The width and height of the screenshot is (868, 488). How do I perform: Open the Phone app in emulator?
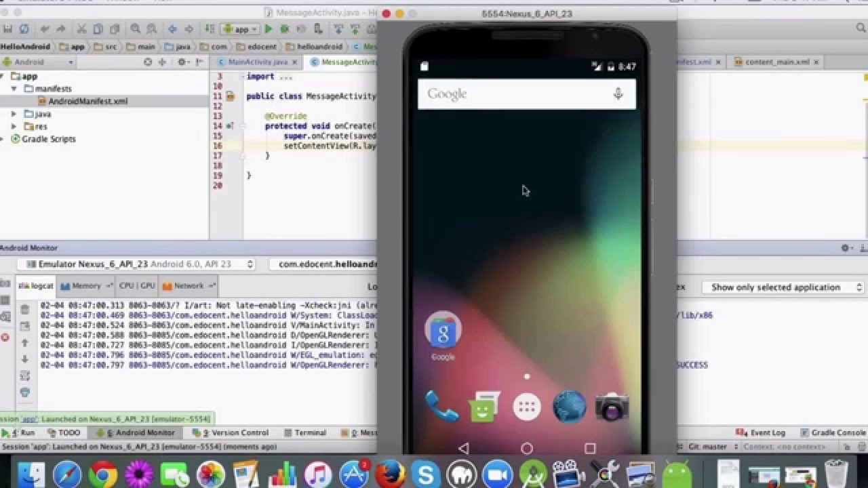click(441, 406)
